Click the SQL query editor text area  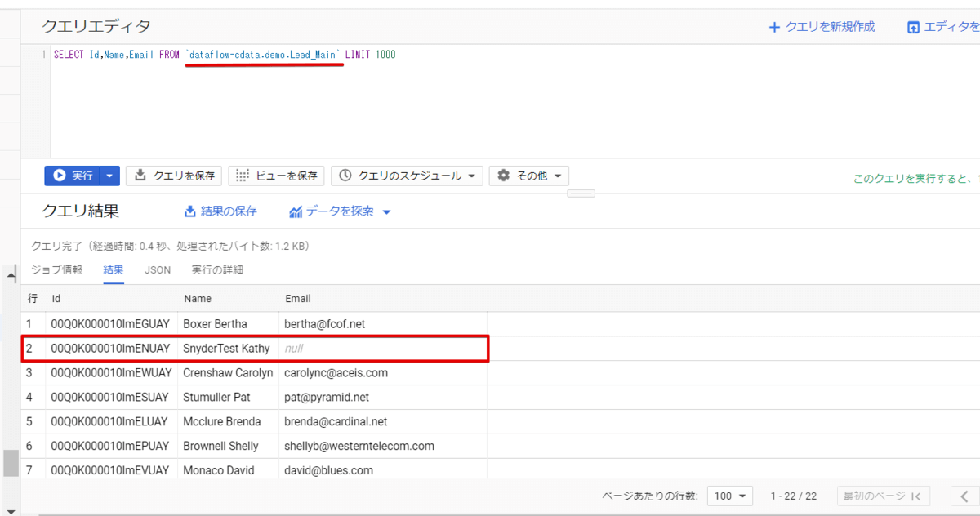click(x=514, y=102)
